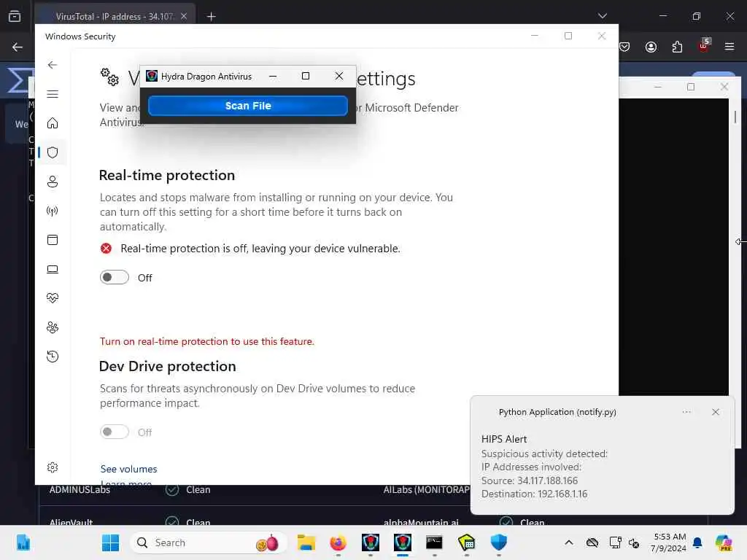Open Firewall & network protection icon
The width and height of the screenshot is (747, 560).
pyautogui.click(x=53, y=211)
